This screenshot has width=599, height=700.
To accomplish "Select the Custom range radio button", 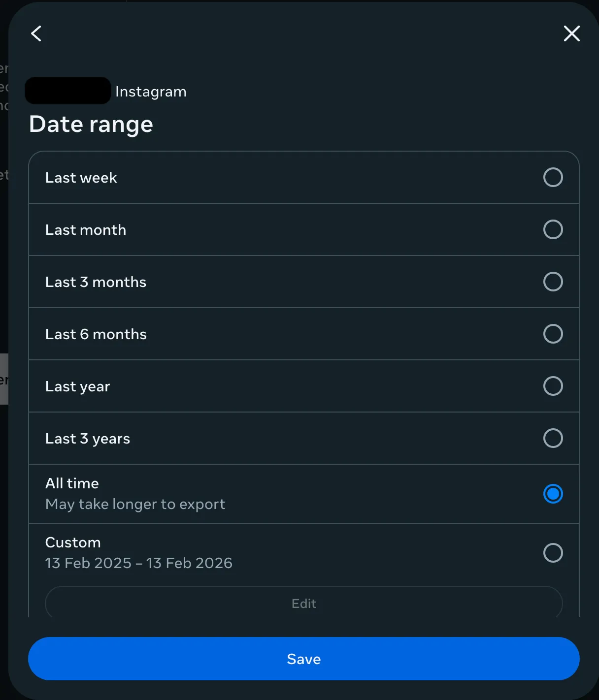I will 553,553.
